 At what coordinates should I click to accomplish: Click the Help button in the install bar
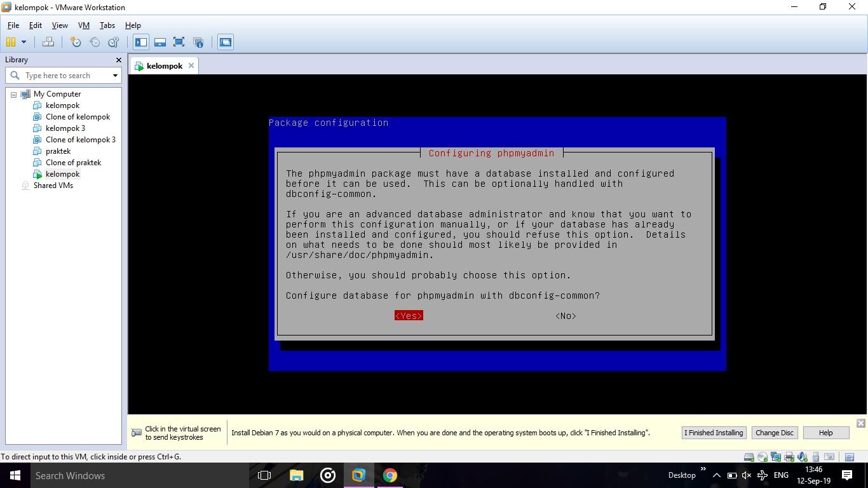[825, 433]
